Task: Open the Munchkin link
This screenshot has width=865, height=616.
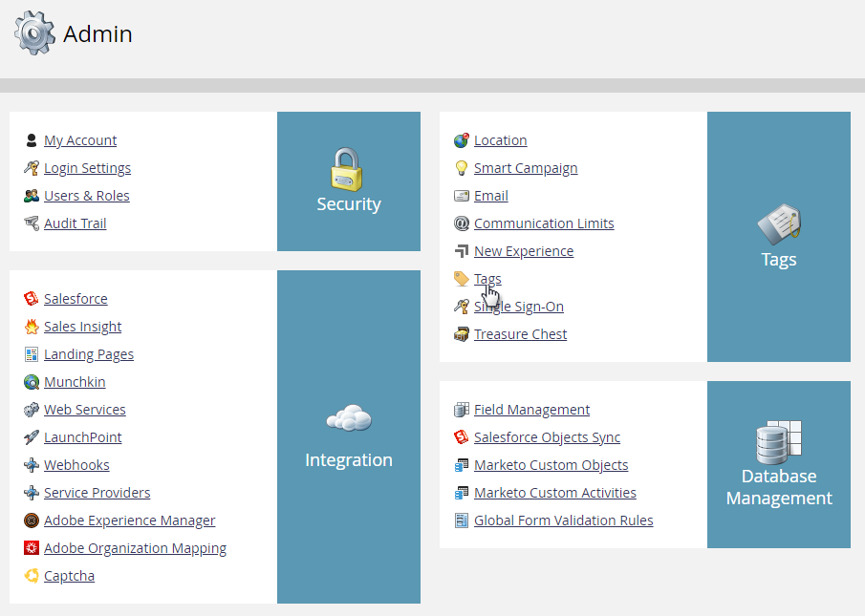Action: [x=75, y=382]
